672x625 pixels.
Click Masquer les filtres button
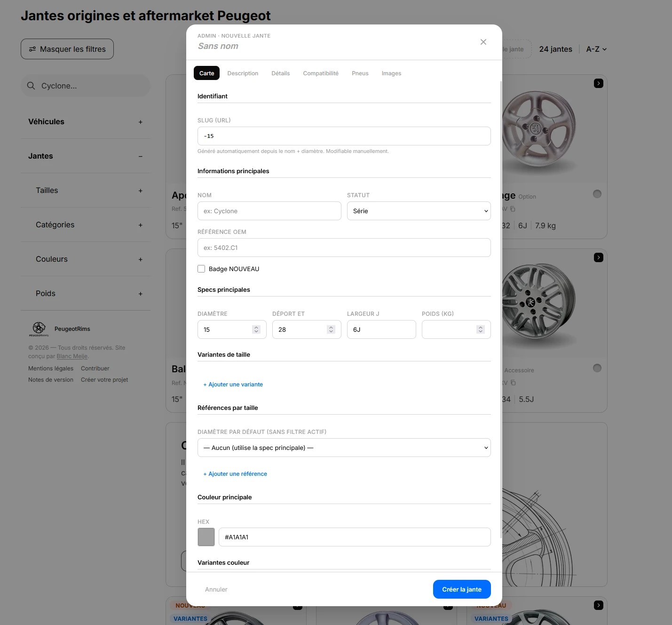pos(67,49)
